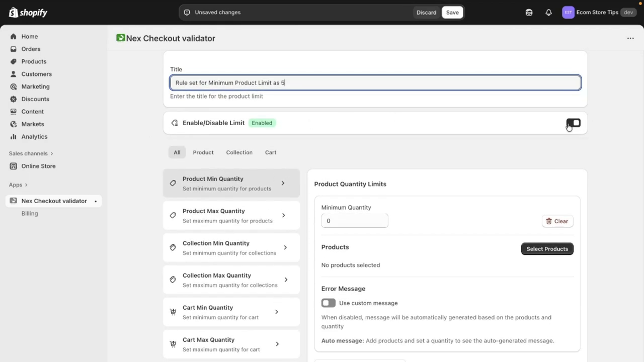Open the Home icon in sidebar

(x=14, y=36)
